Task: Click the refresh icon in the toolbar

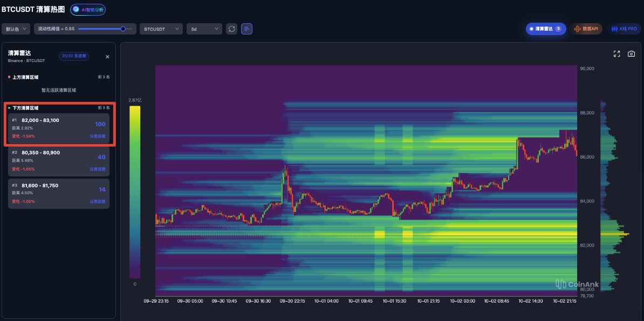Action: tap(231, 29)
